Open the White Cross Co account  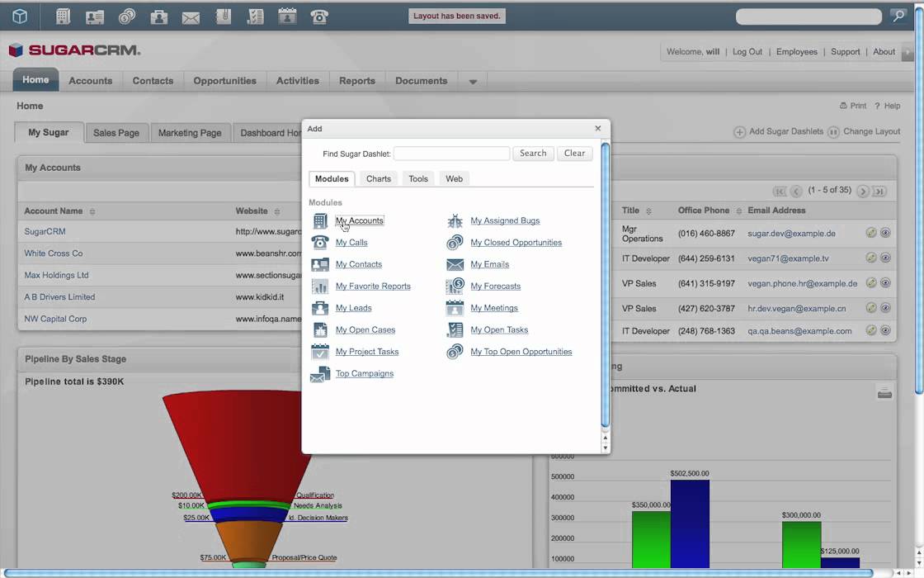[x=54, y=253]
